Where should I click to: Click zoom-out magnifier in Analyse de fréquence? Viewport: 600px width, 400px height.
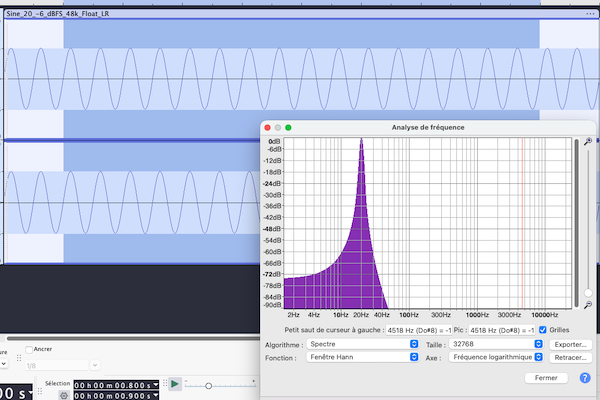click(588, 305)
